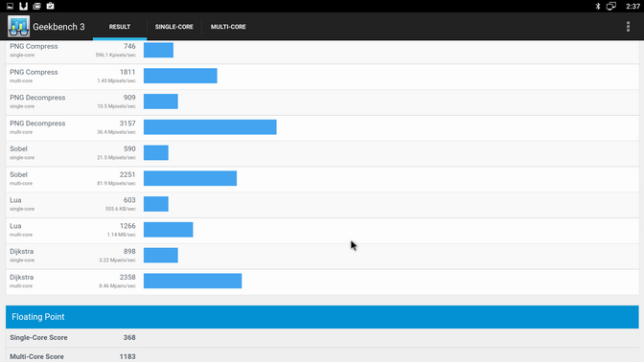The image size is (644, 362).
Task: Select Lua multi-core score 1266
Action: (x=127, y=226)
